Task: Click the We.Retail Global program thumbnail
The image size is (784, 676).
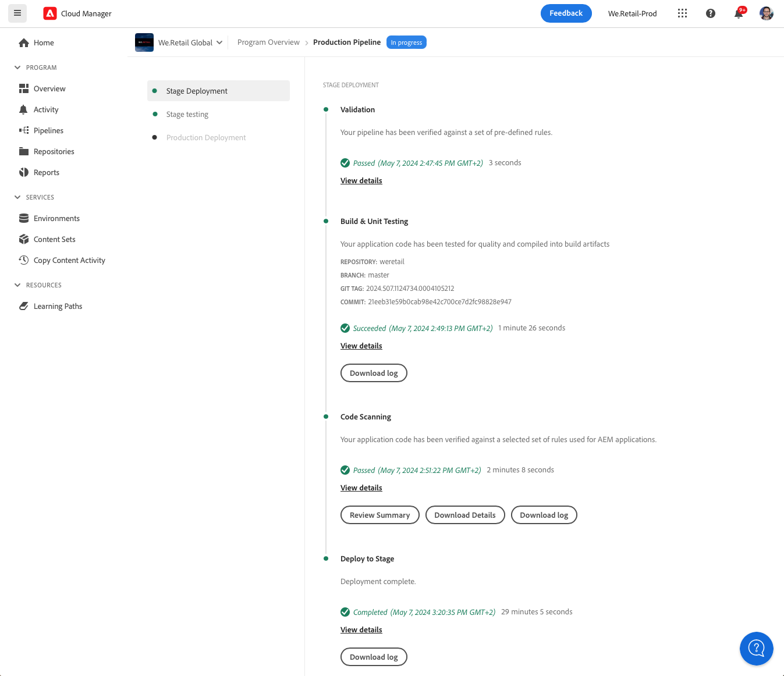Action: (144, 42)
